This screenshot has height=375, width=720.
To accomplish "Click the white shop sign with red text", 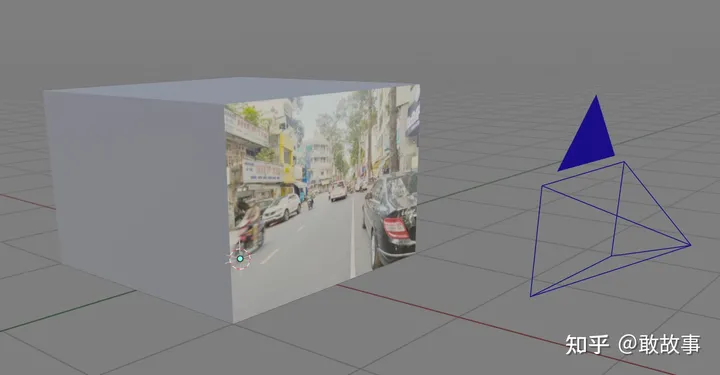I will (262, 171).
